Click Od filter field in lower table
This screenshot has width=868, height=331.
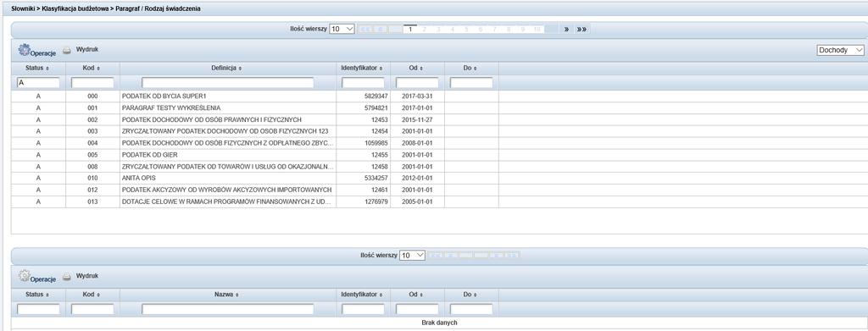click(x=417, y=310)
